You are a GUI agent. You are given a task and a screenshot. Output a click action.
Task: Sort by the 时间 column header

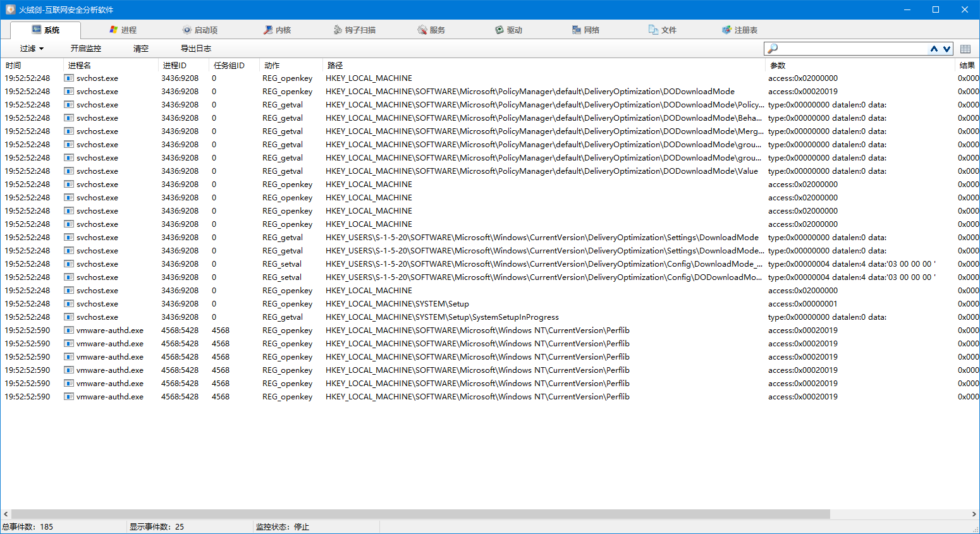pos(32,65)
